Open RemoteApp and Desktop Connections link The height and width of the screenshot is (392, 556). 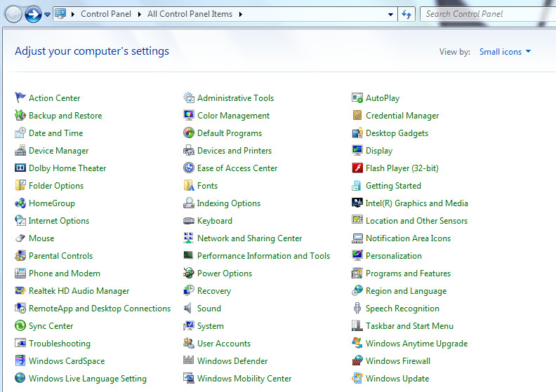pyautogui.click(x=100, y=309)
